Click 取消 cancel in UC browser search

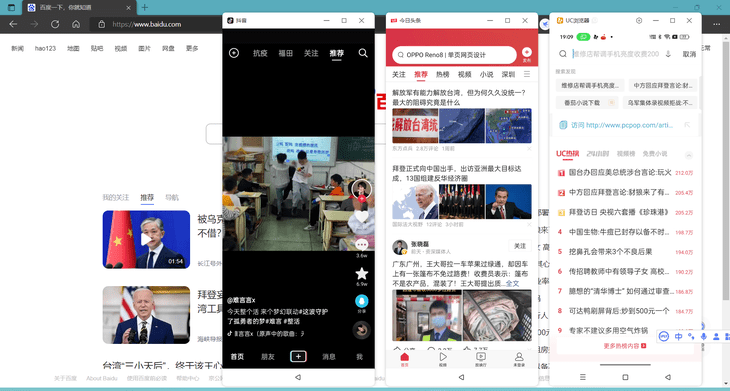click(689, 54)
